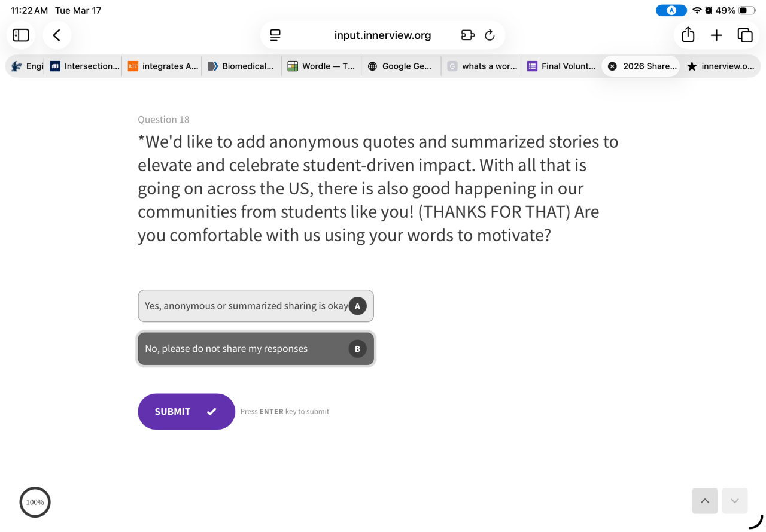Viewport: 766px width, 532px height.
Task: Open a new tab with plus icon
Action: (716, 35)
